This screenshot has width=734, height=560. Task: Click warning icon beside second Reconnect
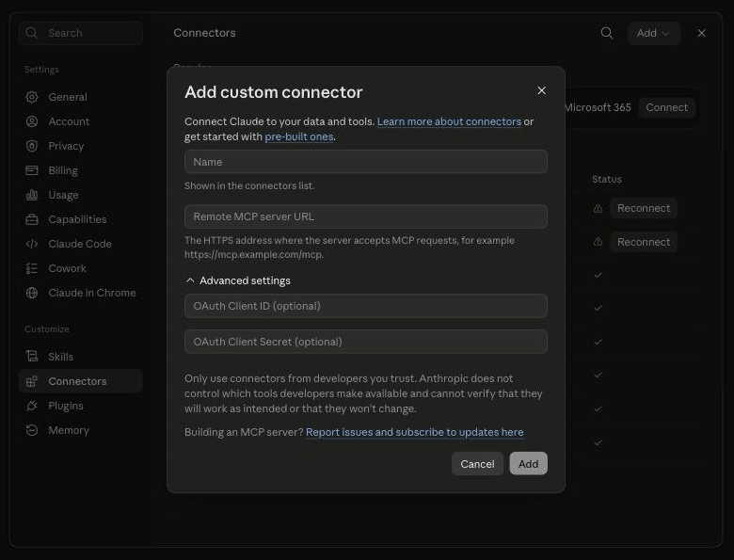[598, 242]
